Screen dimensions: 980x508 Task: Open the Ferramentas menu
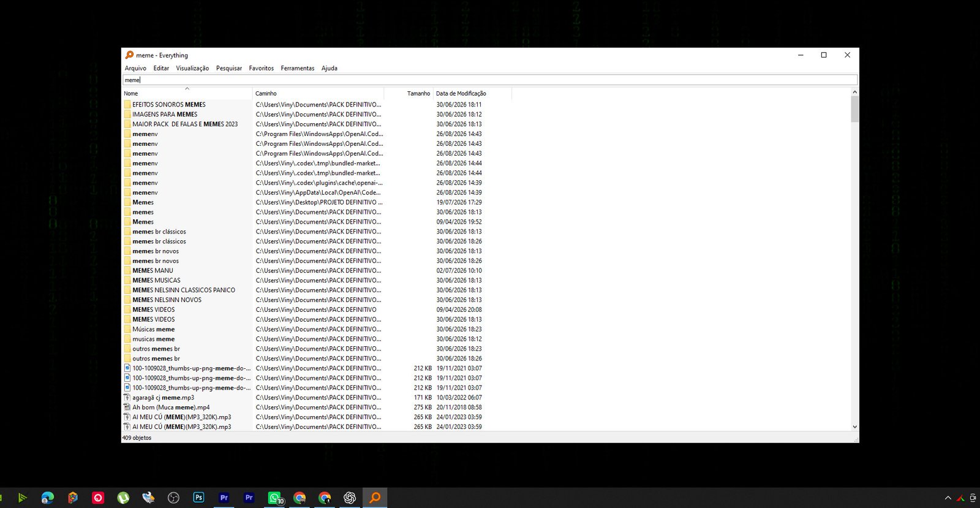coord(298,68)
